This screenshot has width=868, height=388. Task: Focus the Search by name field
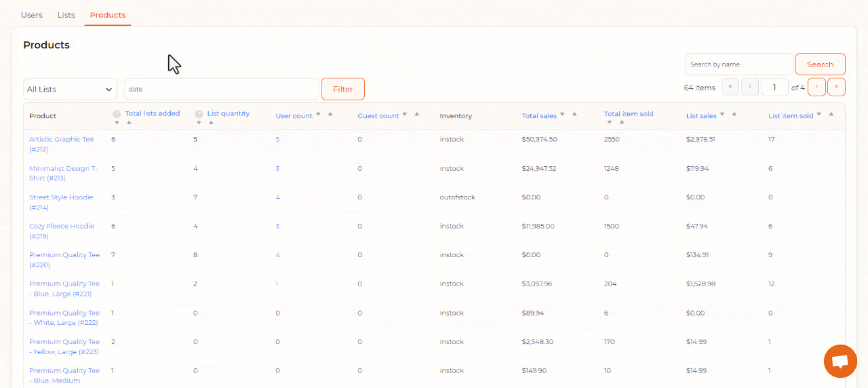(x=738, y=64)
